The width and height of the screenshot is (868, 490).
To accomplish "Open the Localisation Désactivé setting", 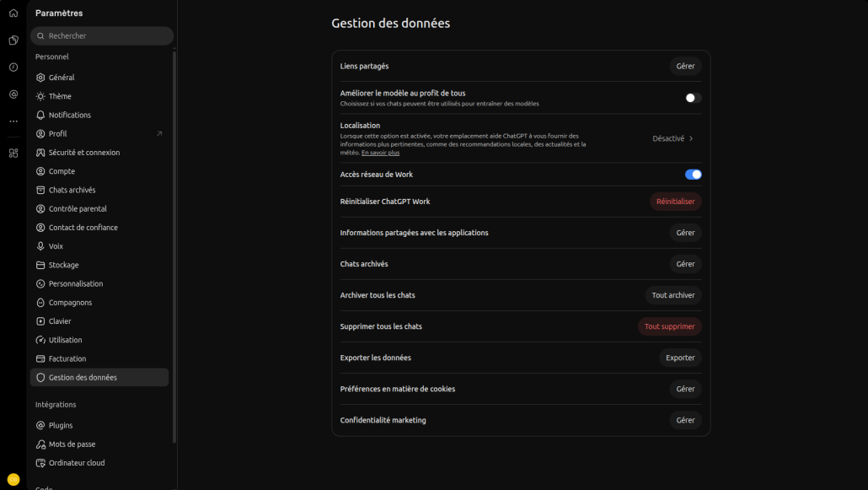I will (x=672, y=138).
